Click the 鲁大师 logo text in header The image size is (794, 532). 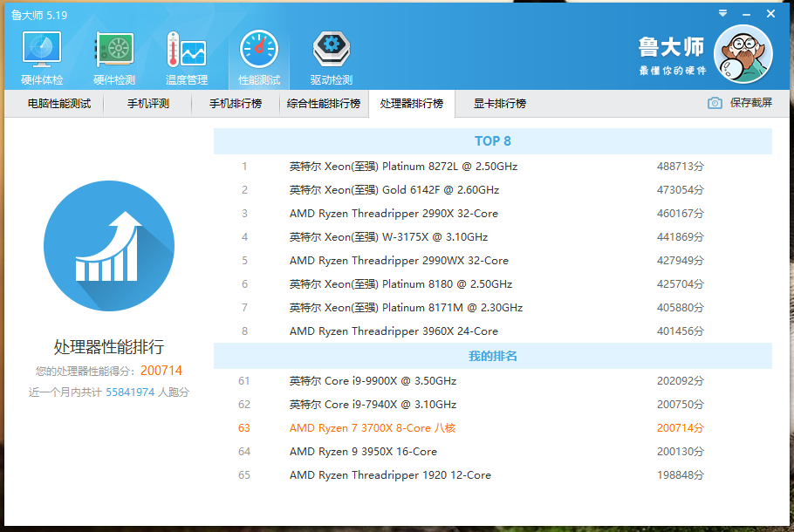(x=671, y=47)
